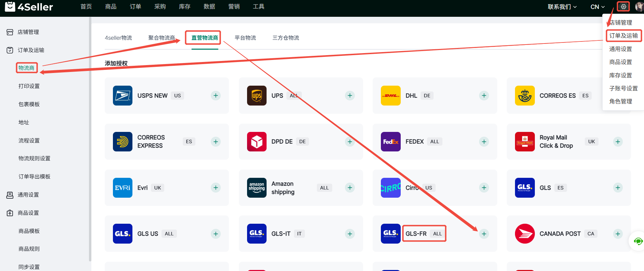Add GLS US authorization with plus
The image size is (644, 271).
[216, 234]
